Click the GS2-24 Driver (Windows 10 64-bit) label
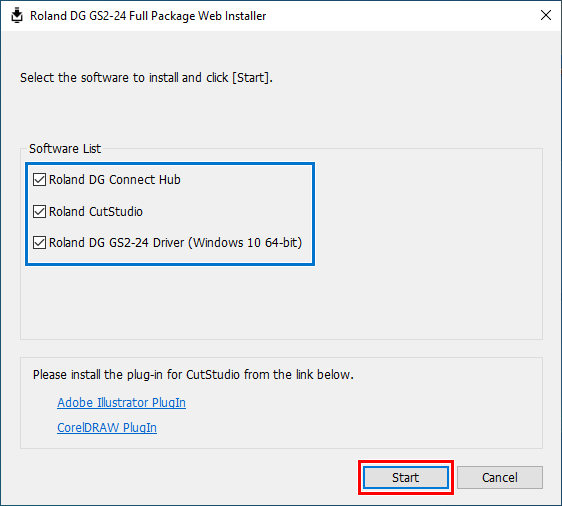This screenshot has width=562, height=506. tap(175, 243)
